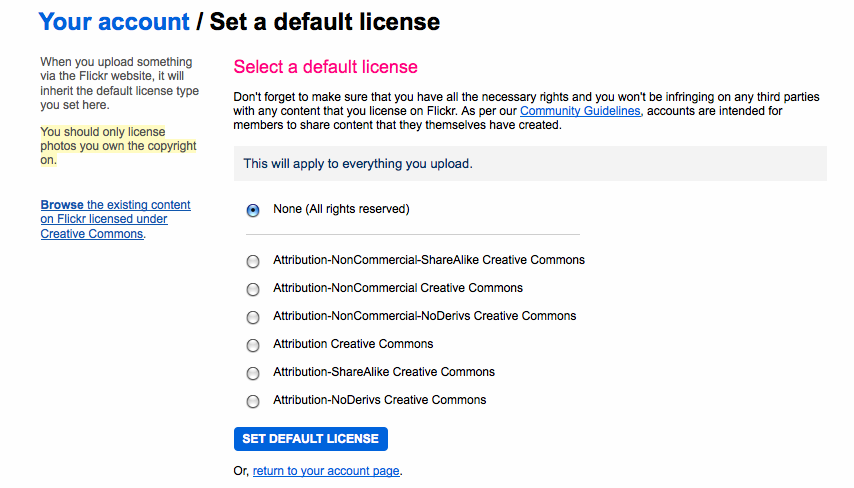
Task: Select the Attribution Creative Commons radio button
Action: (x=253, y=345)
